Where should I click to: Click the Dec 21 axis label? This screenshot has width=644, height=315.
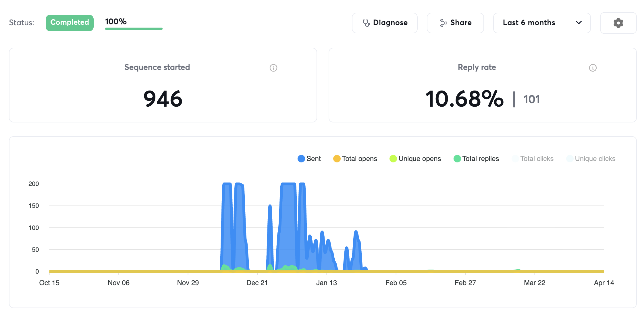coord(257,283)
